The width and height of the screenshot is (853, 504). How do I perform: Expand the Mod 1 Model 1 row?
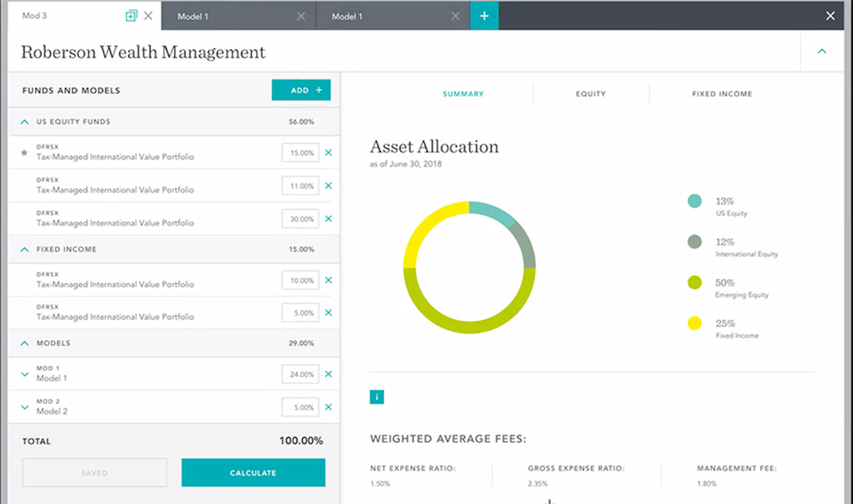coord(24,374)
